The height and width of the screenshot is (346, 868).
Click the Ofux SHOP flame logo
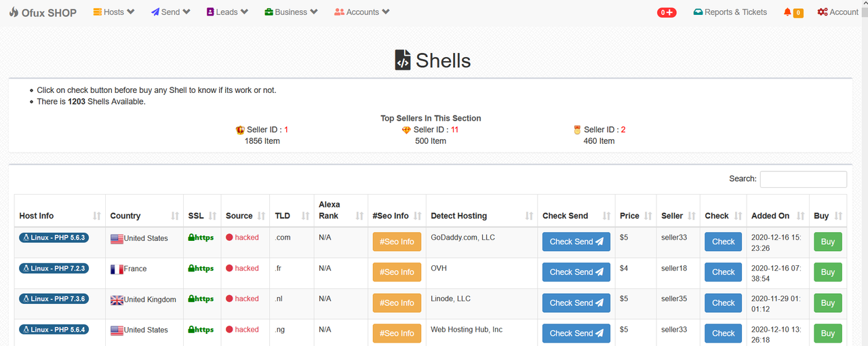pos(14,12)
